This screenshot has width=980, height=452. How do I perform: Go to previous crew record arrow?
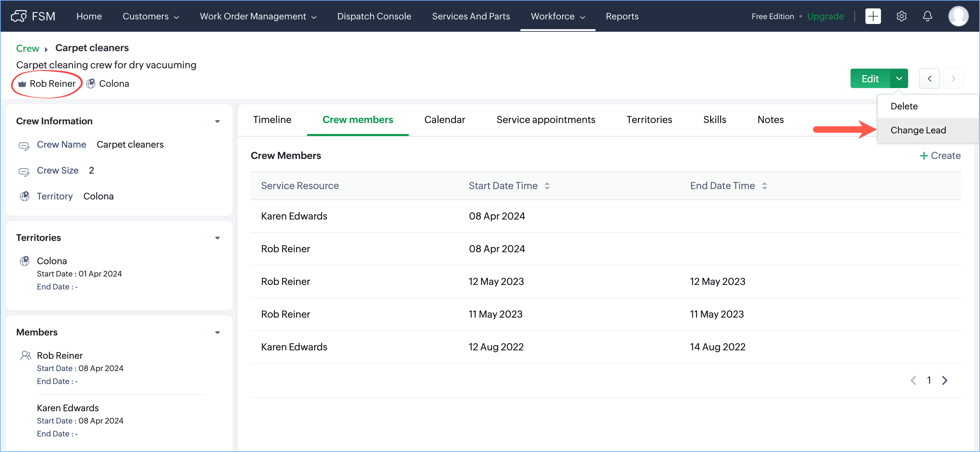tap(929, 79)
